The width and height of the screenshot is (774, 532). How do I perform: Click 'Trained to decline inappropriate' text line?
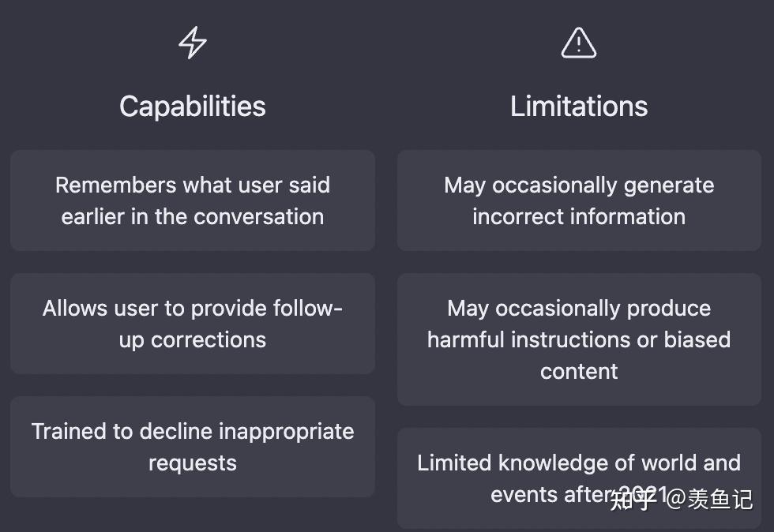click(193, 431)
